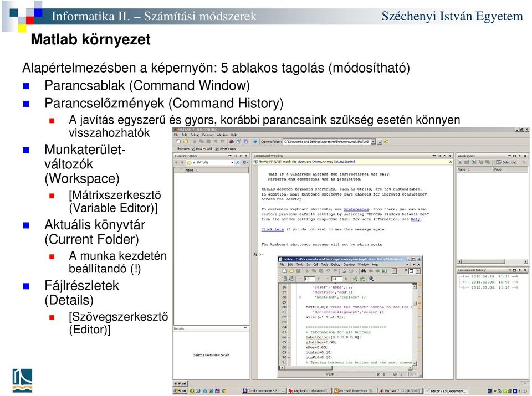Click Value column header in Workspace

click(510, 169)
